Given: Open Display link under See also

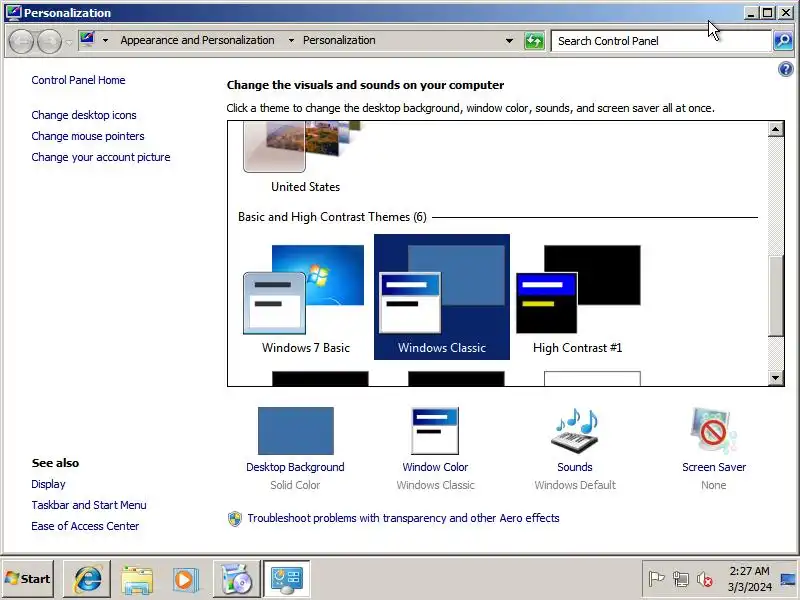Looking at the screenshot, I should pyautogui.click(x=48, y=484).
